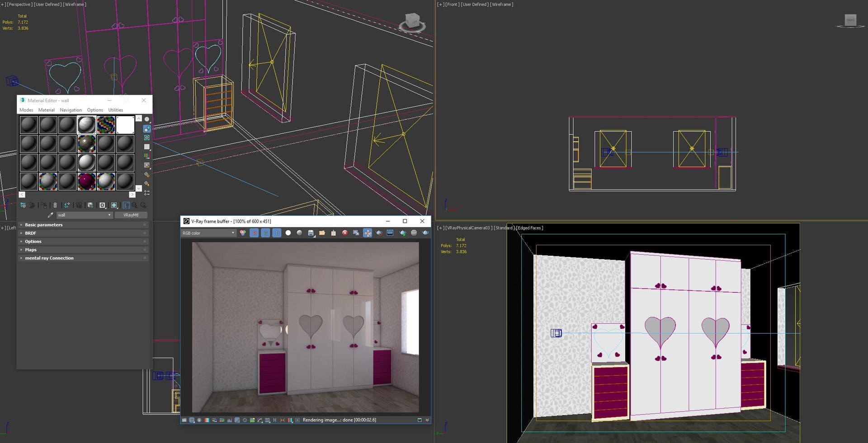The image size is (868, 443).
Task: Click the Edged Faces viewport shading label
Action: 529,228
